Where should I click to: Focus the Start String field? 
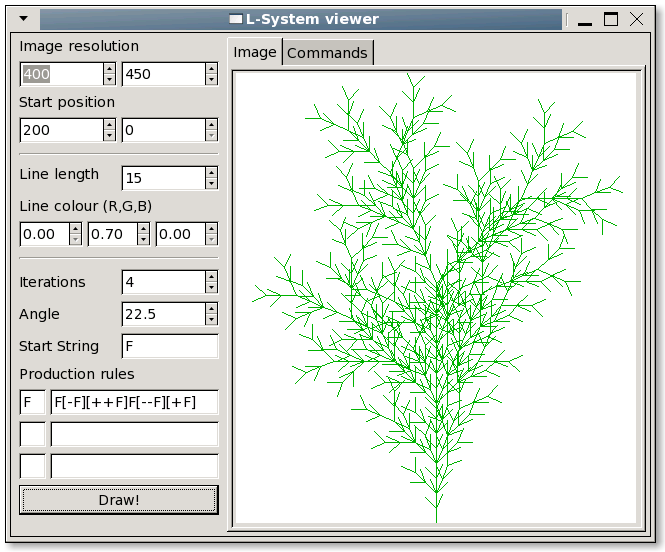click(170, 346)
